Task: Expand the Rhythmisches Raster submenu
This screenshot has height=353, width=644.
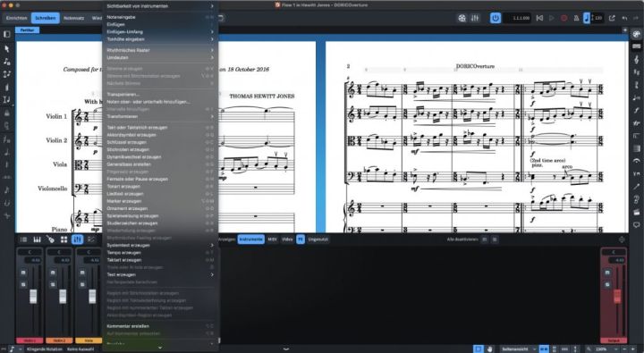Action: [x=160, y=50]
